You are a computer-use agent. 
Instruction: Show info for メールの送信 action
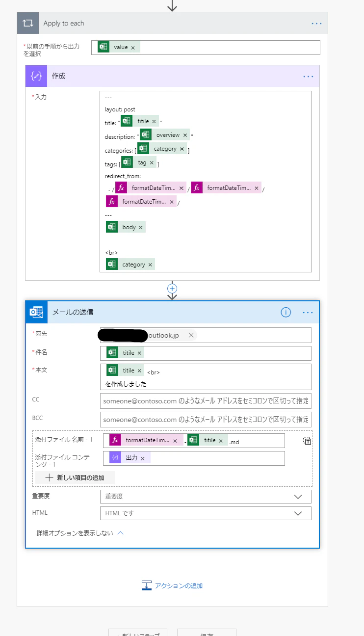pos(286,312)
